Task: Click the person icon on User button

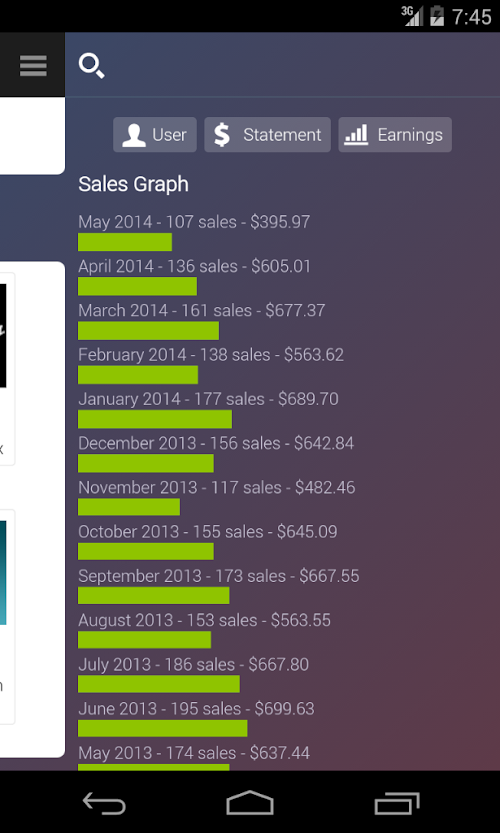Action: click(x=134, y=135)
